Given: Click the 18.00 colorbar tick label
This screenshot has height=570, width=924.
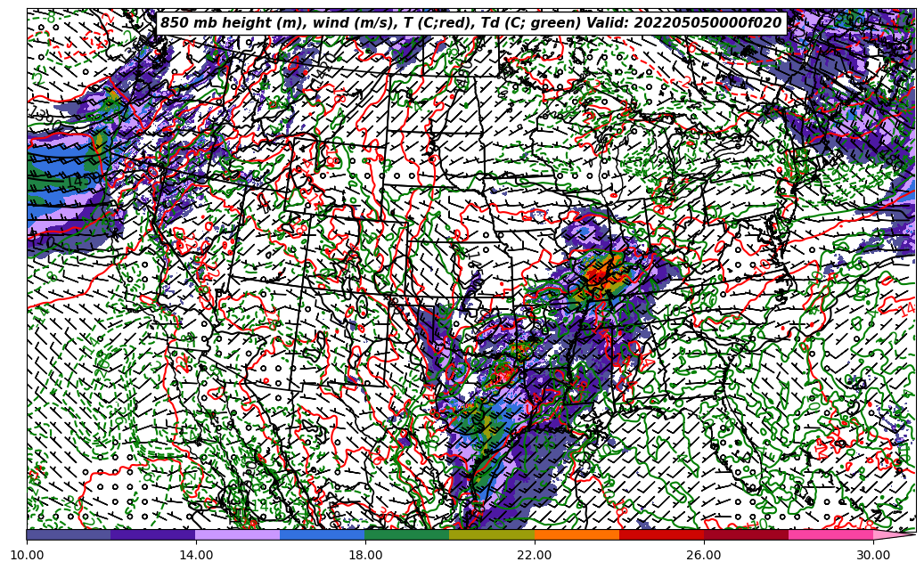Looking at the screenshot, I should [365, 555].
